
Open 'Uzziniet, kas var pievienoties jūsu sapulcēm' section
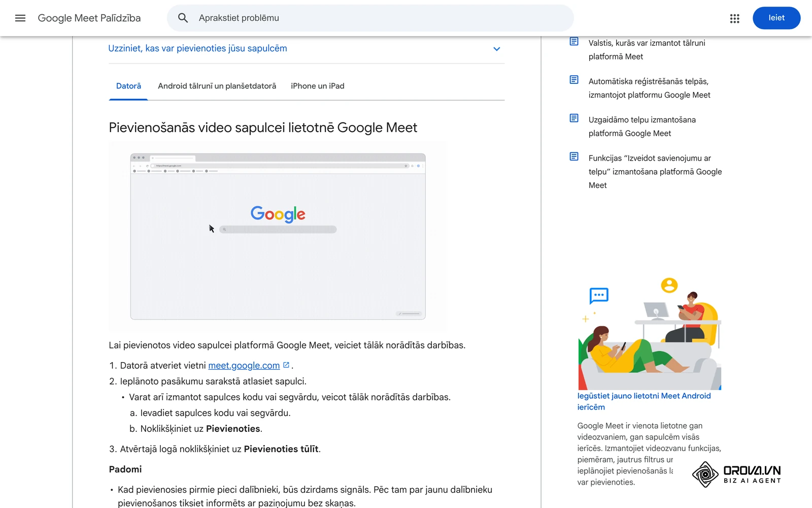coord(307,49)
